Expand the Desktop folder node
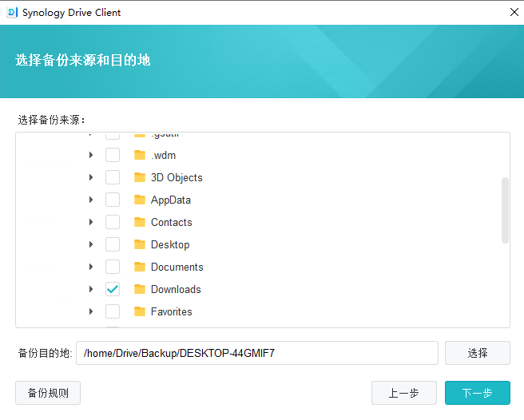 pyautogui.click(x=91, y=244)
